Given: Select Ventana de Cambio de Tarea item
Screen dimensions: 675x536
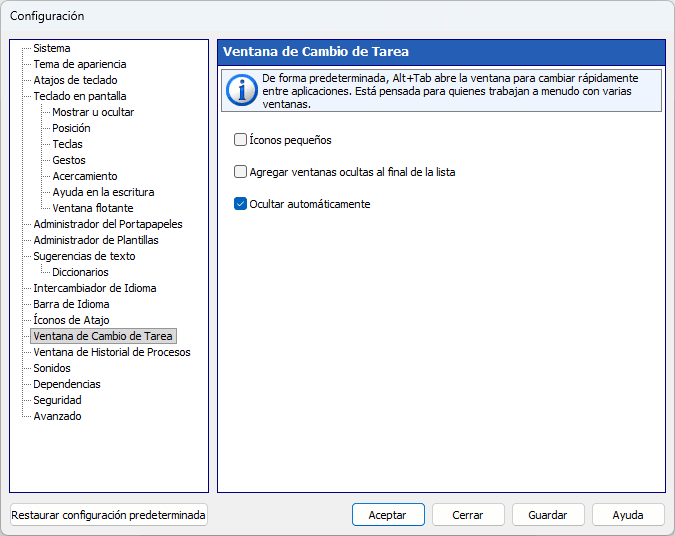Looking at the screenshot, I should [x=103, y=336].
